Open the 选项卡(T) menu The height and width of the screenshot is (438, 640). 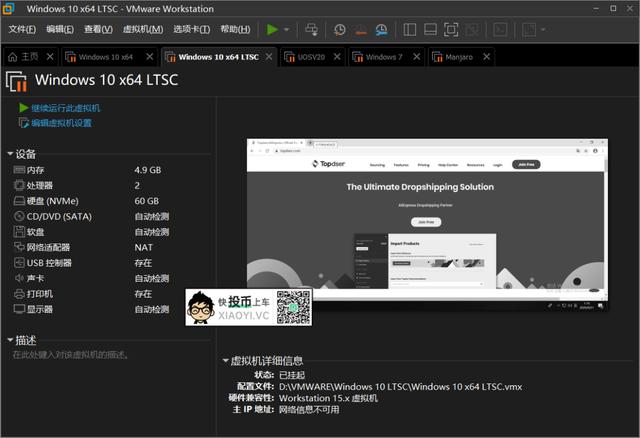click(x=191, y=29)
